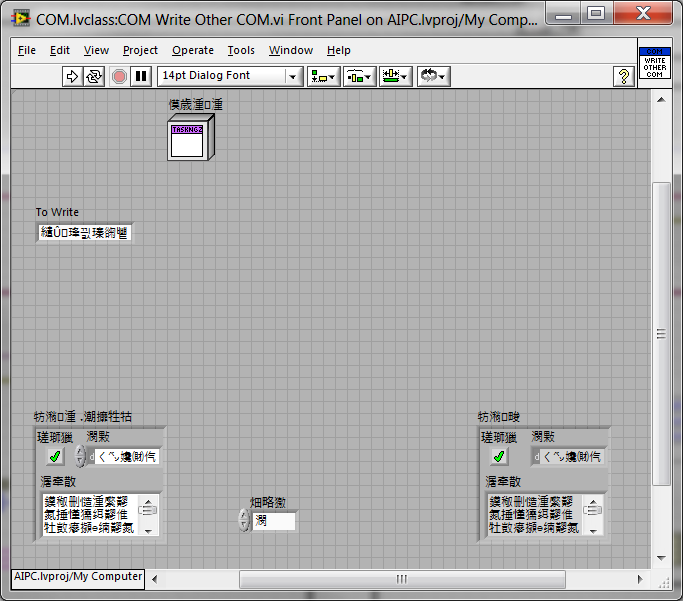Click the source text box in left error cluster
This screenshot has height=601, width=683.
[x=90, y=515]
